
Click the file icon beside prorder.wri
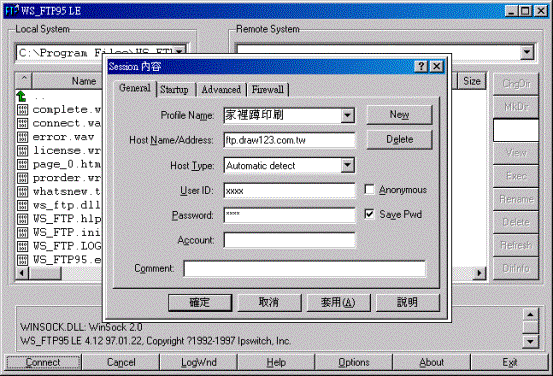(22, 178)
